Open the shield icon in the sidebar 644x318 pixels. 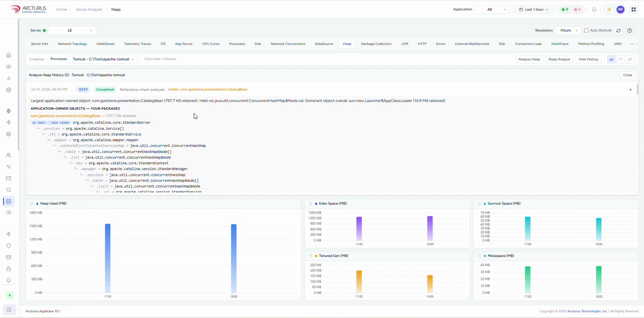tap(9, 246)
